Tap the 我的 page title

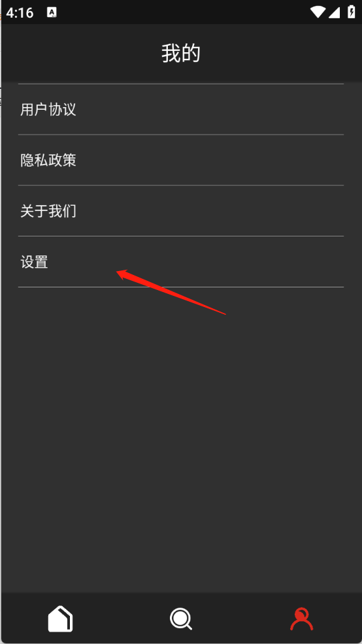(x=181, y=54)
